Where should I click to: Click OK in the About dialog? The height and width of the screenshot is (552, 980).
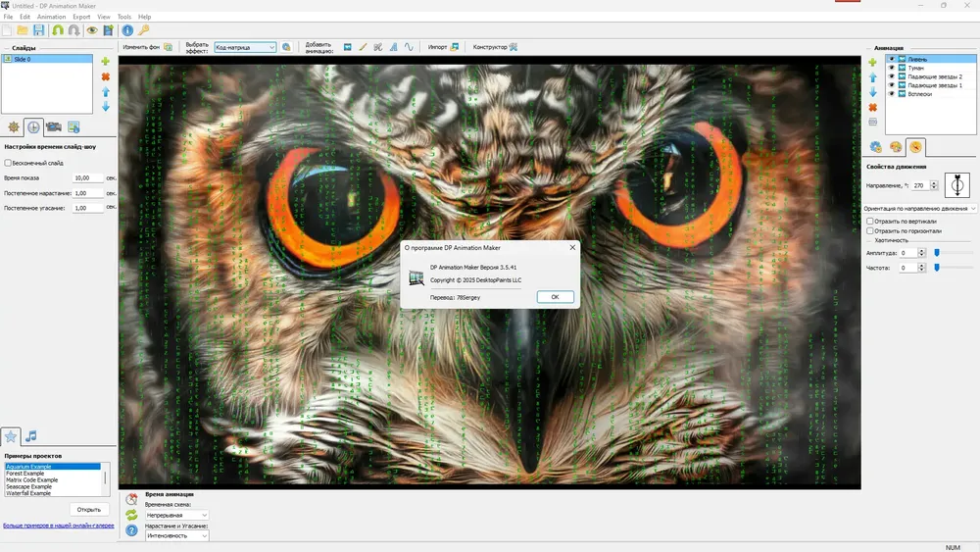pos(555,297)
